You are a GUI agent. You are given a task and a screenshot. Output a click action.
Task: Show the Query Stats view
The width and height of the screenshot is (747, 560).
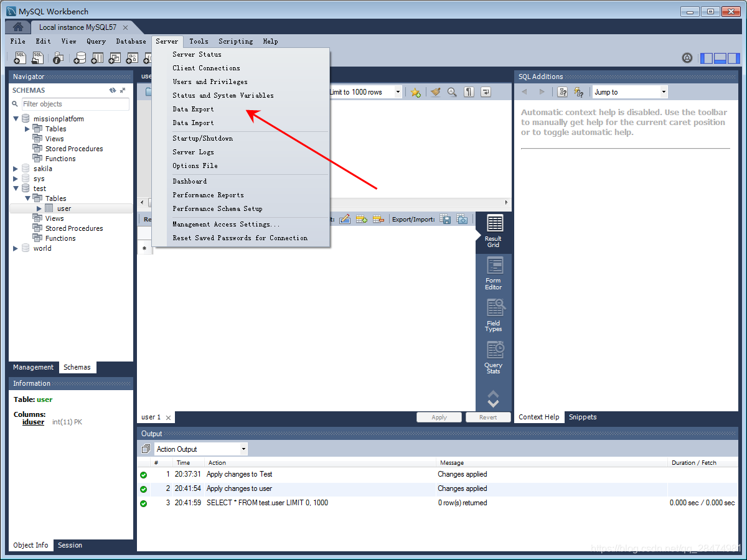point(494,358)
